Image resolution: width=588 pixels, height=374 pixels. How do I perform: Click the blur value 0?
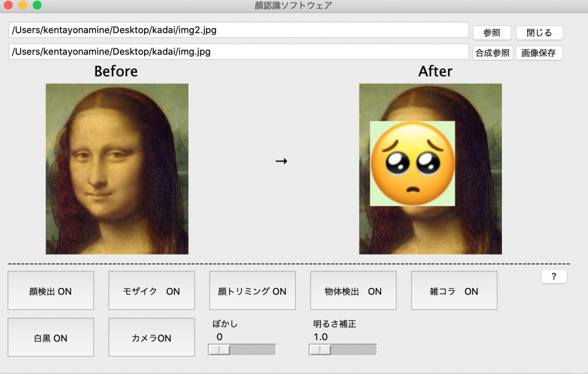click(219, 337)
